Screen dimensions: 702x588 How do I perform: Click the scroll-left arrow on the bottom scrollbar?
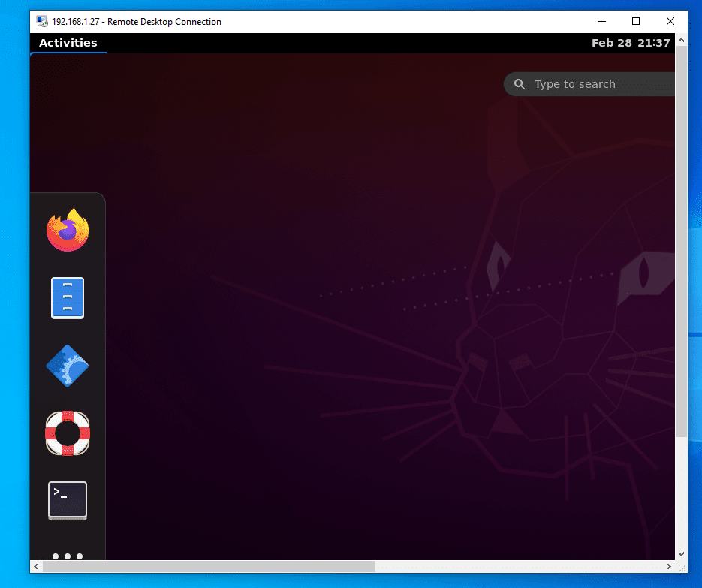click(35, 567)
